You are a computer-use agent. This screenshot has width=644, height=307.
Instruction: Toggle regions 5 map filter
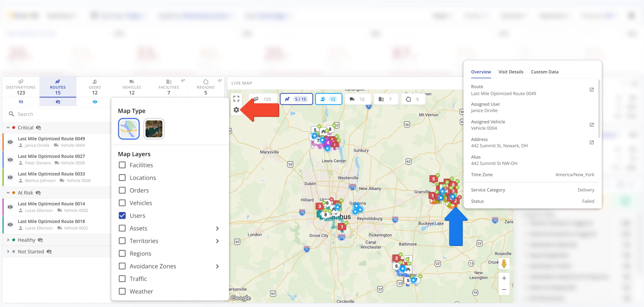[413, 99]
